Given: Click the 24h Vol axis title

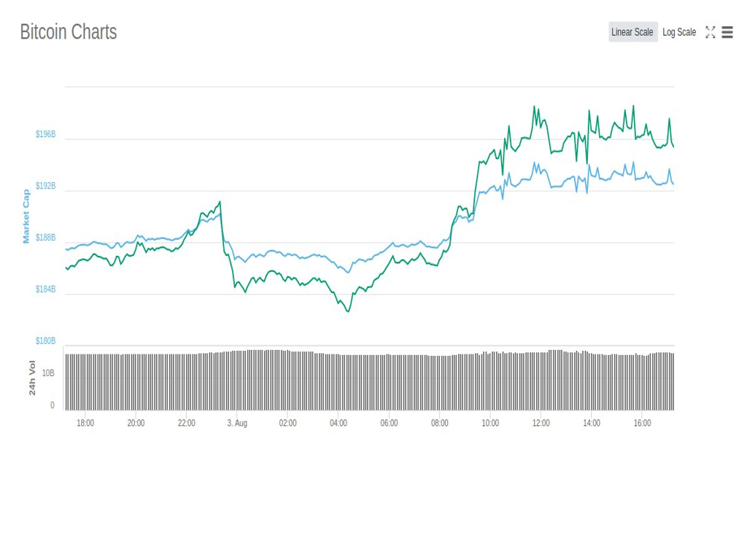Looking at the screenshot, I should (x=32, y=378).
